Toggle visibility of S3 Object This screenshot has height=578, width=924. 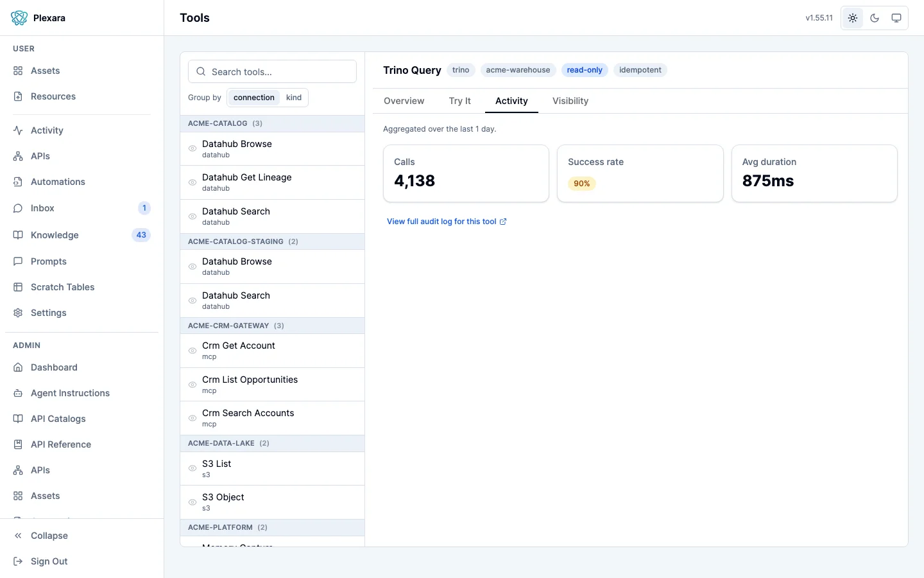(193, 502)
